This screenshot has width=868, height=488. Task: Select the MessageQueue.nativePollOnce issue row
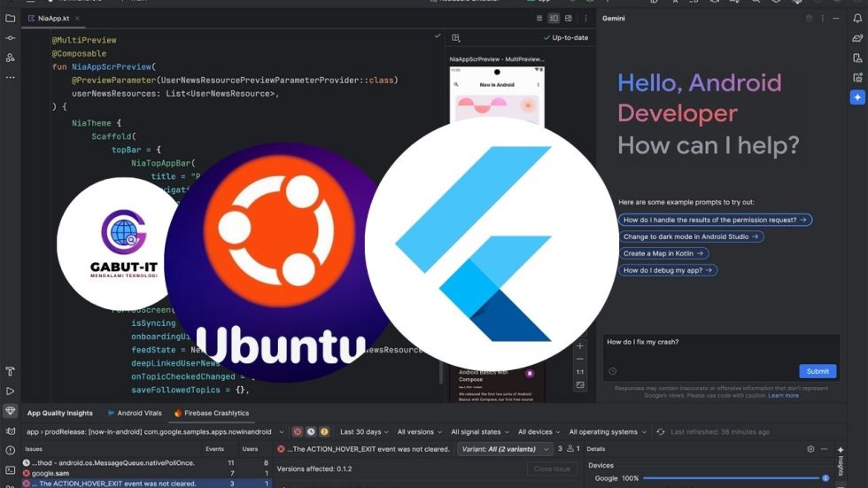[x=147, y=462]
